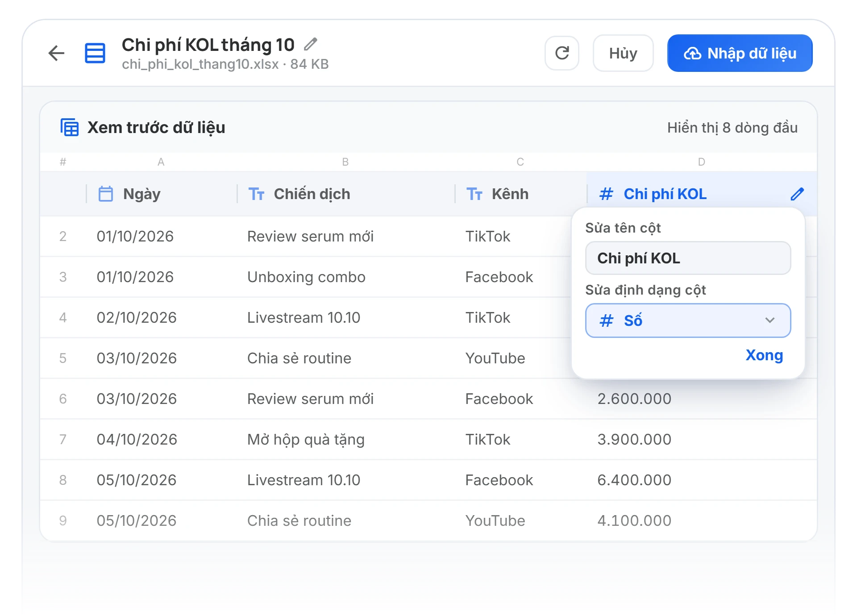
Task: Click cell Mở hộp quà tặng
Action: 306,439
